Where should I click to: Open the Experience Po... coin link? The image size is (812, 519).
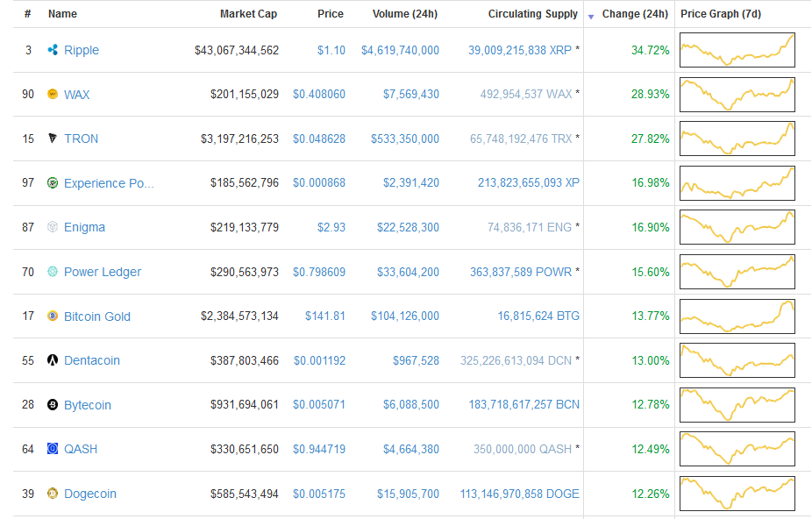tap(109, 183)
